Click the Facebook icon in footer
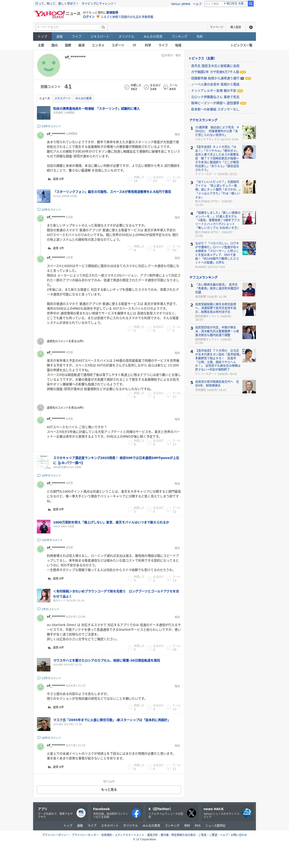The height and width of the screenshot is (868, 289). [x=136, y=813]
